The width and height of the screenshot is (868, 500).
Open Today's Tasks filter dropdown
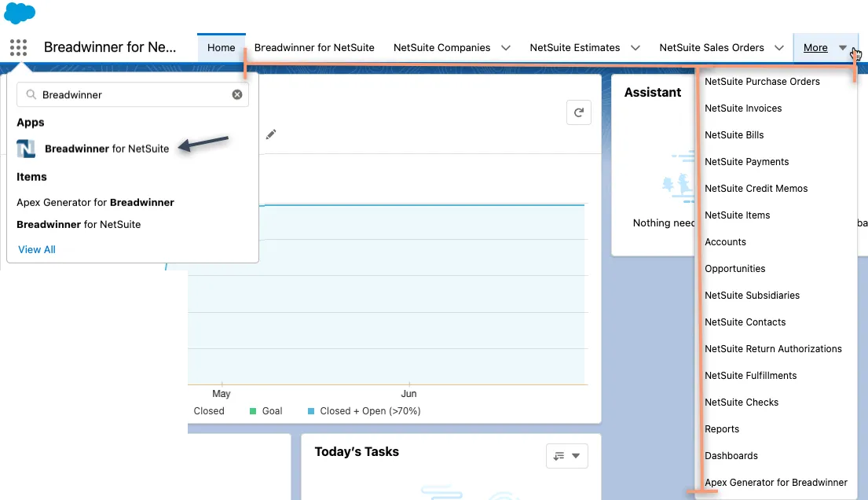pos(567,456)
